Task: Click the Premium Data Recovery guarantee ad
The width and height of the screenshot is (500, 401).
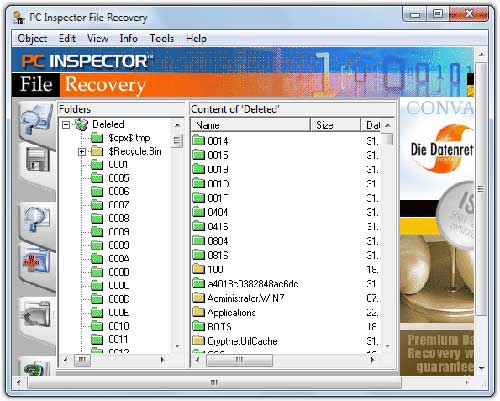Action: 437,353
